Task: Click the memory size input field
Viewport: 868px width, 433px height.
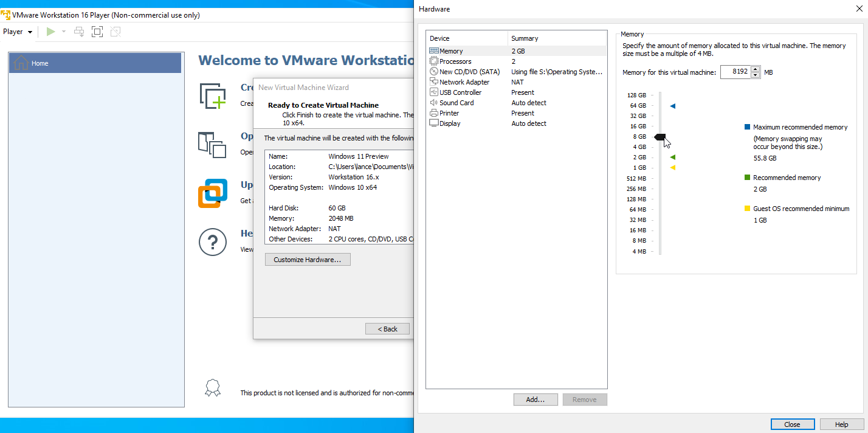Action: tap(735, 72)
